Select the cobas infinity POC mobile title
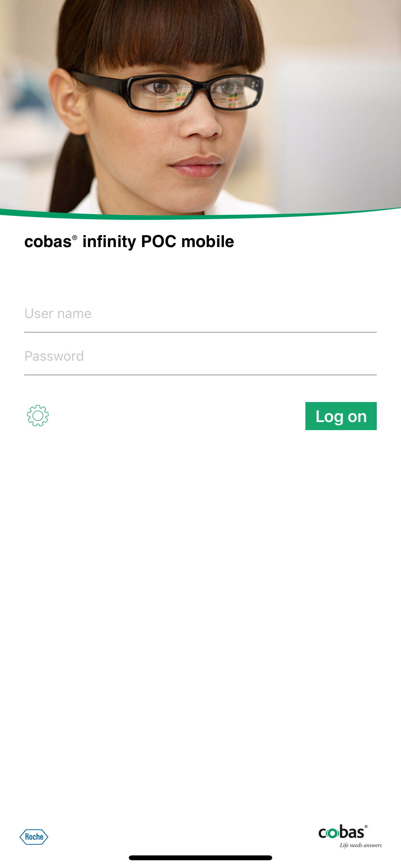Image resolution: width=401 pixels, height=868 pixels. coord(130,241)
